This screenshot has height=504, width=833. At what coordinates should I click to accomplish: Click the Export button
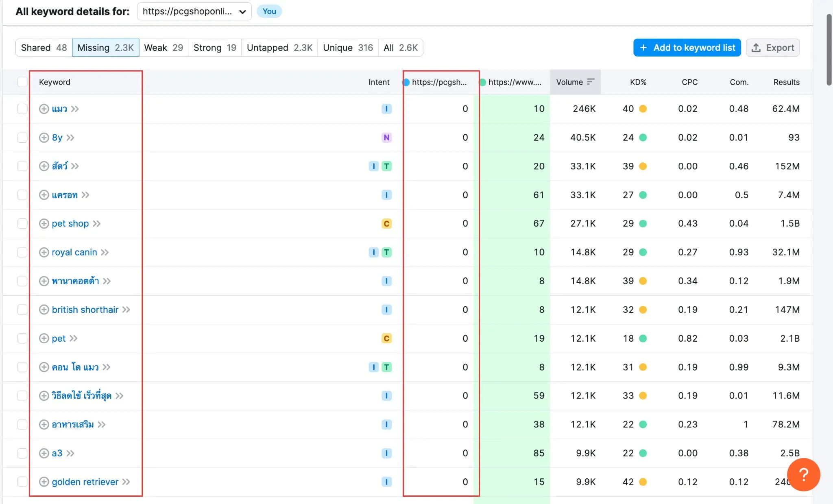(x=773, y=48)
